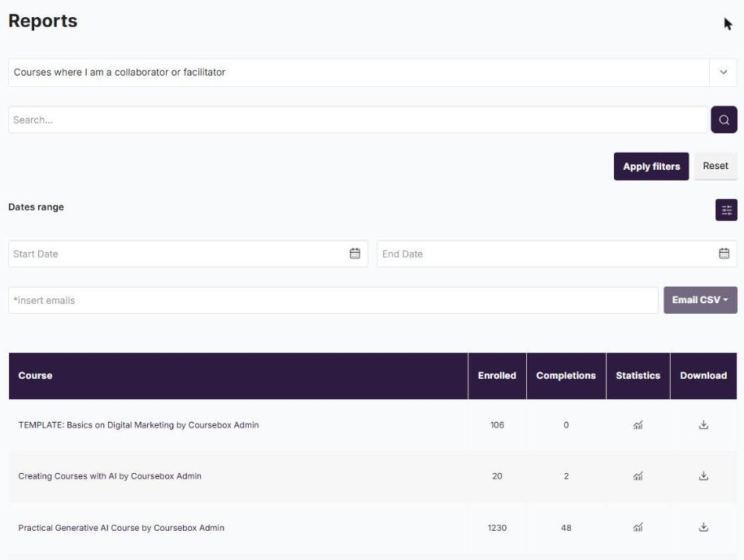Click Apply filters button

point(651,167)
